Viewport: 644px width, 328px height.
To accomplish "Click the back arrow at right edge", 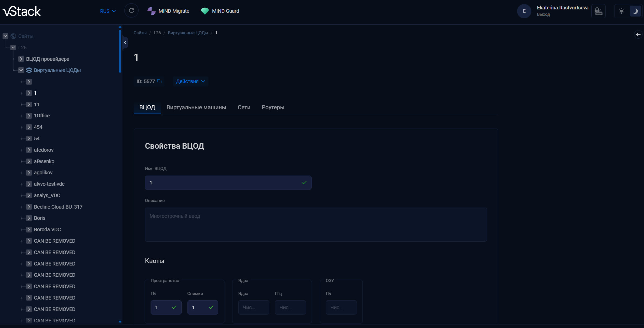I will (x=638, y=35).
